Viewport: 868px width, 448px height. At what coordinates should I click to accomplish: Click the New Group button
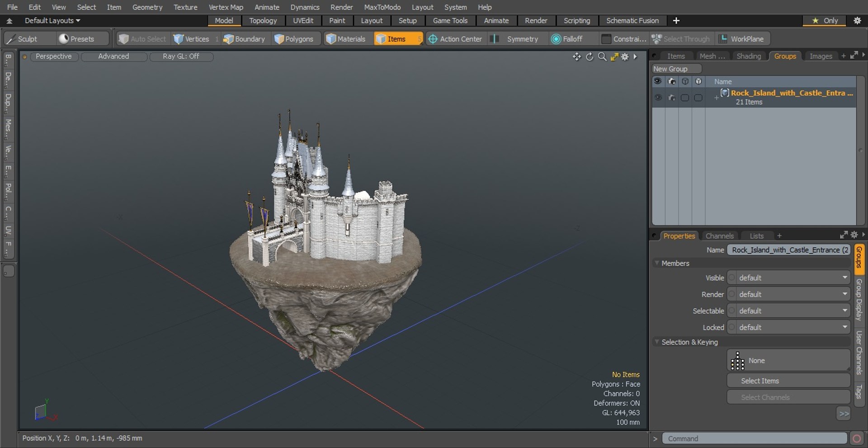pyautogui.click(x=677, y=69)
